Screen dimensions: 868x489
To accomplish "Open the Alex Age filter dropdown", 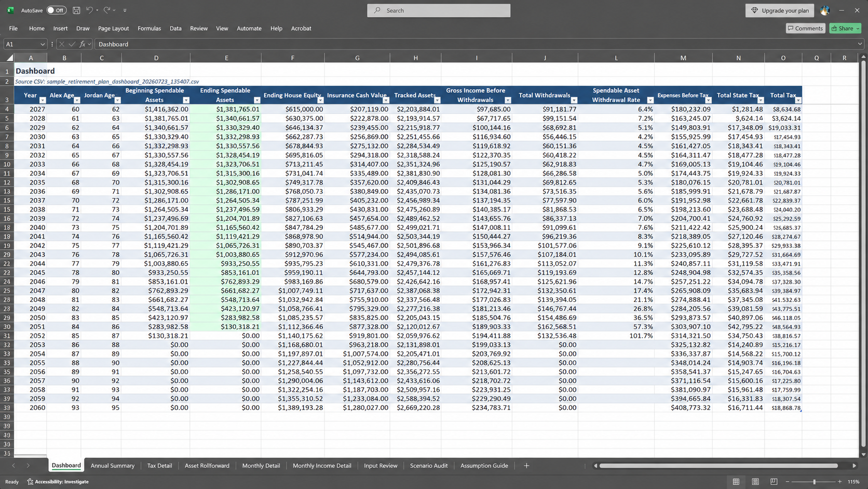I will coord(77,100).
